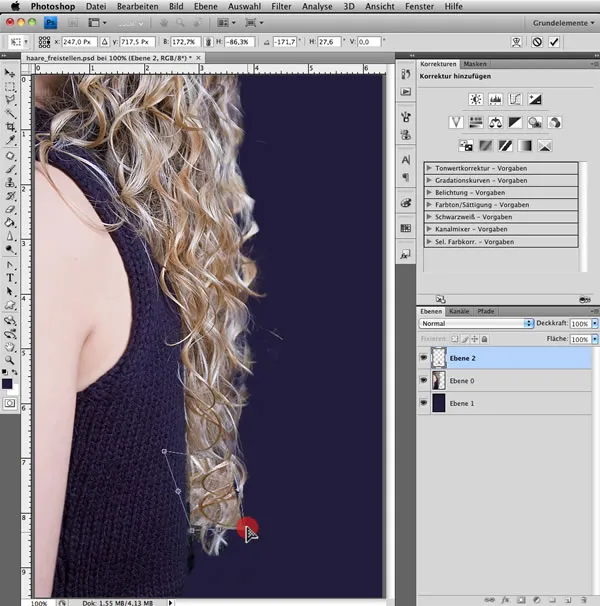Toggle visibility of the Ebene 0 layer
The image size is (600, 606).
(x=424, y=380)
